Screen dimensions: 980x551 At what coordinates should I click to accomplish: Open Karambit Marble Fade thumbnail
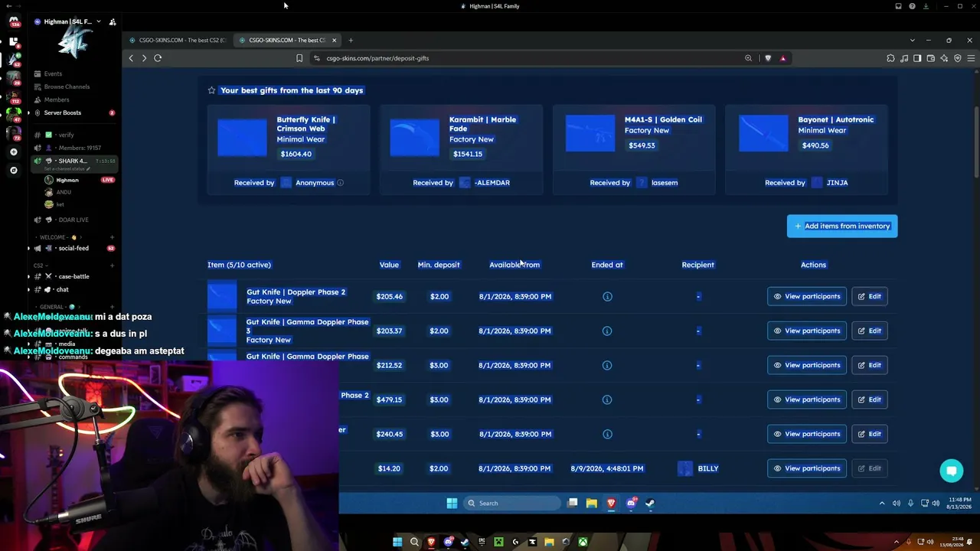[415, 137]
